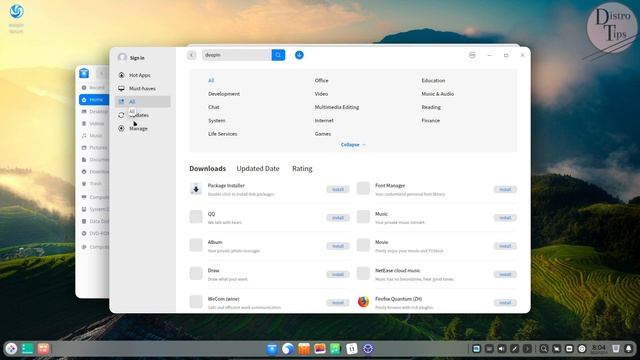
Task: Install the Movie app
Action: (x=505, y=246)
